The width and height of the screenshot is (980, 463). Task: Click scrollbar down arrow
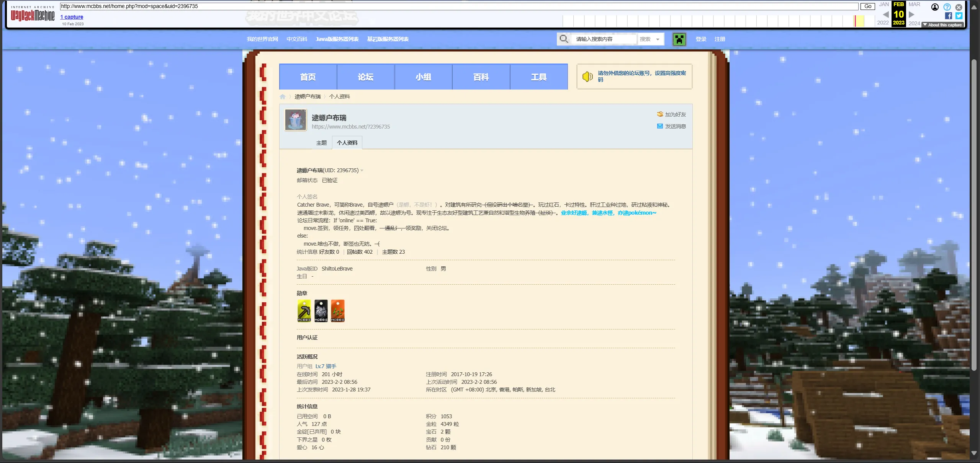coord(974,453)
